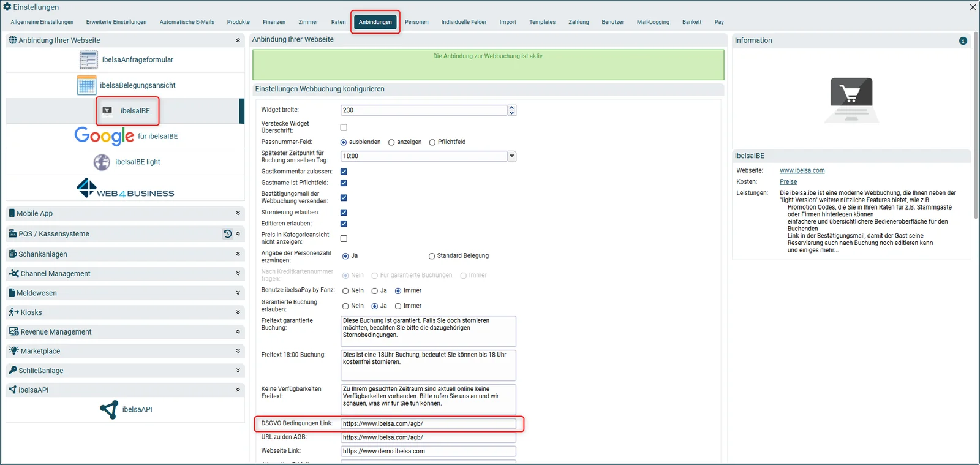Choose the ibelsaBE entry icon

tap(107, 110)
